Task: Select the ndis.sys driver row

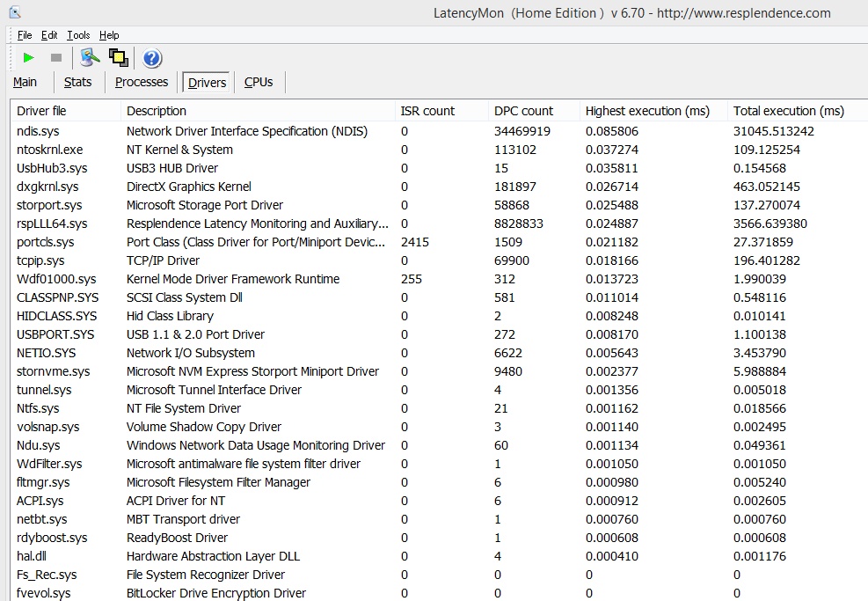Action: click(x=439, y=131)
